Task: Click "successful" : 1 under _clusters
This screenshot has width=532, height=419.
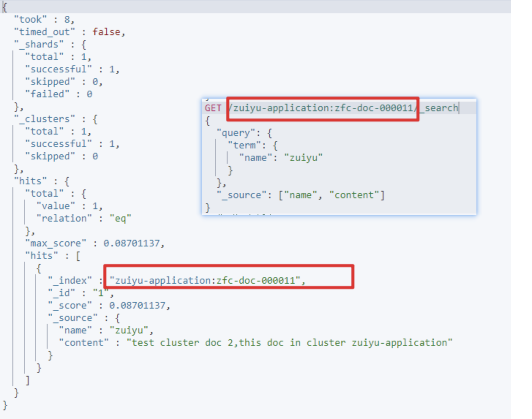Action: [72, 144]
